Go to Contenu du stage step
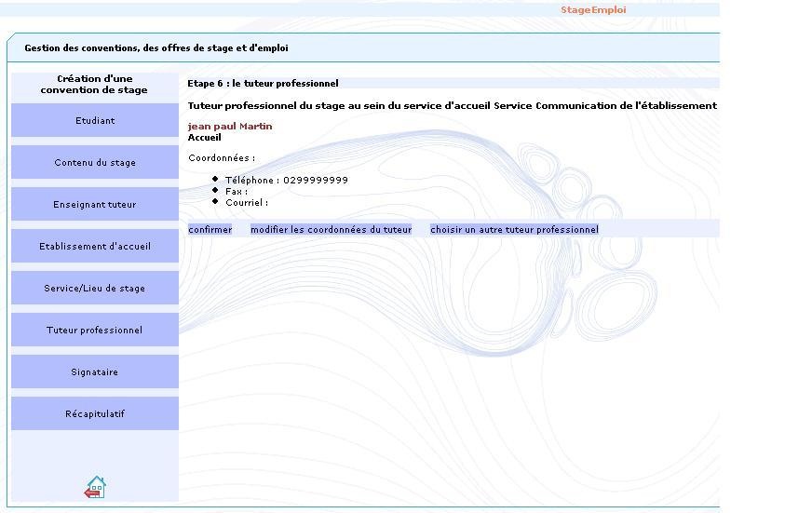812x513 pixels. point(95,162)
